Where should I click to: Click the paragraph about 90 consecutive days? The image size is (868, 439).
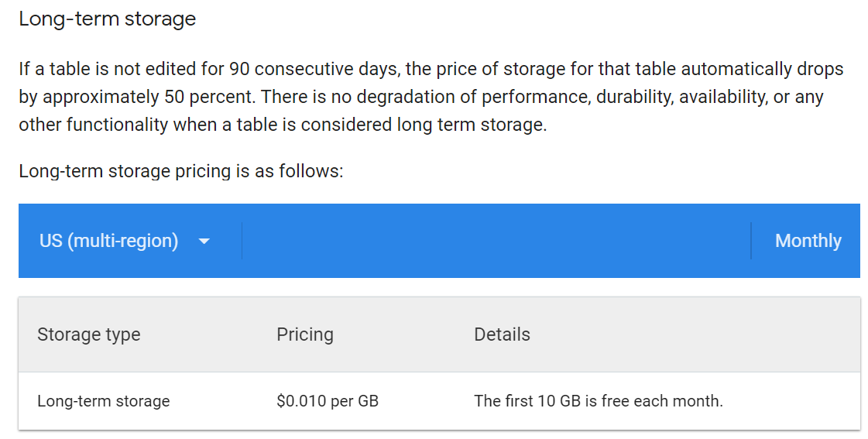coord(431,70)
